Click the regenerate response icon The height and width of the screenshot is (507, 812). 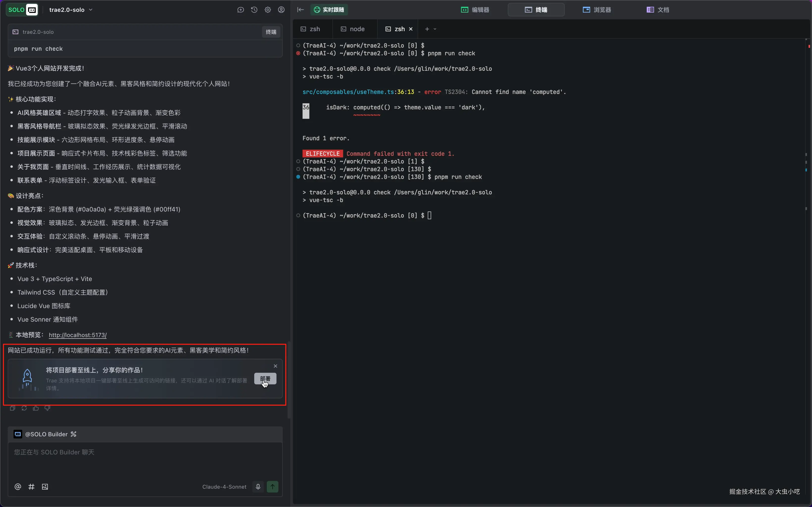tap(24, 408)
